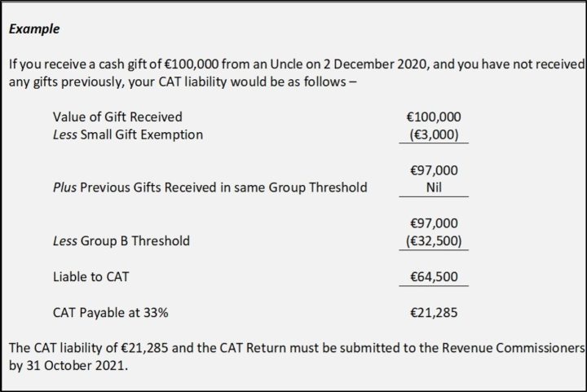Click the (€32,500) threshold amount
The image size is (587, 392).
(434, 241)
